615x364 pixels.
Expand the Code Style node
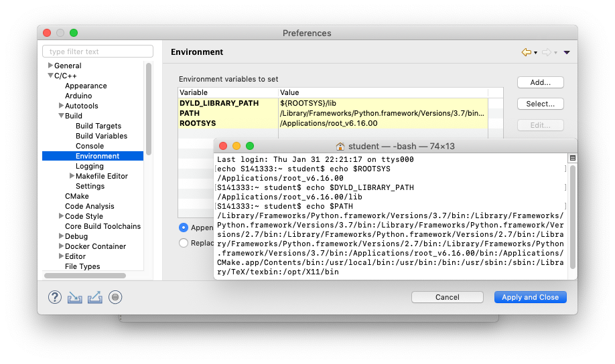[61, 216]
